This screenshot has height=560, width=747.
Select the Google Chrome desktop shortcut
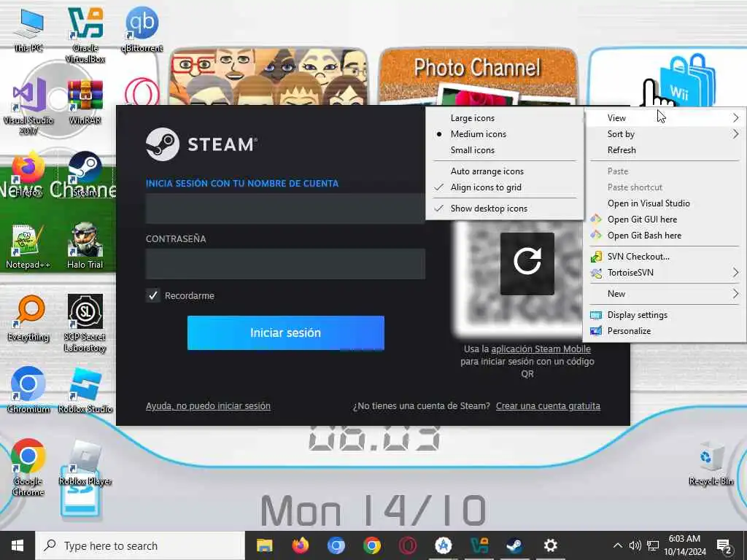coord(28,467)
